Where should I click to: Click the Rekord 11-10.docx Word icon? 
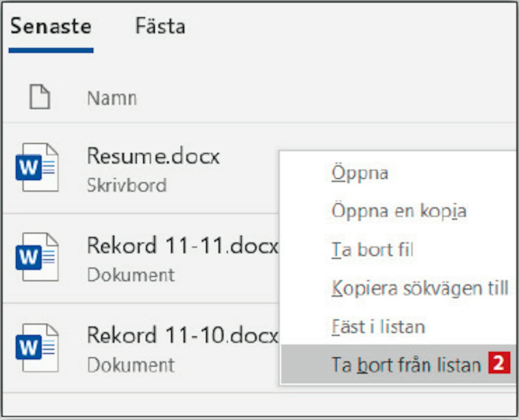[x=37, y=347]
